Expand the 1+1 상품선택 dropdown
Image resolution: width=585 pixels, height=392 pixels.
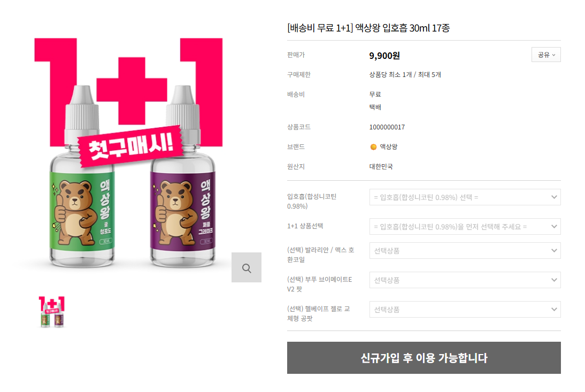[465, 226]
